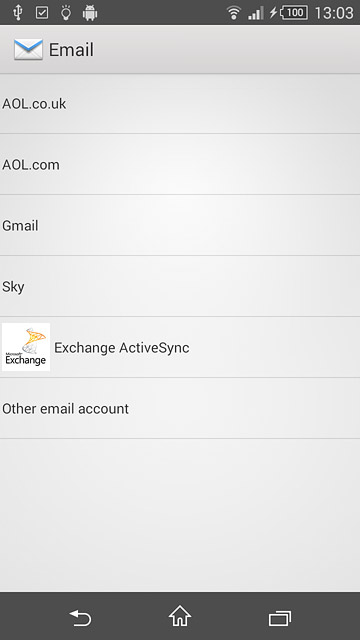Tap the lightbulb notification icon

coord(66,13)
